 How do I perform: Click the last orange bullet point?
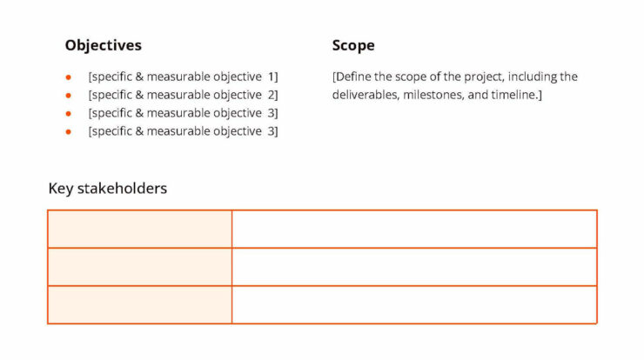(x=69, y=131)
